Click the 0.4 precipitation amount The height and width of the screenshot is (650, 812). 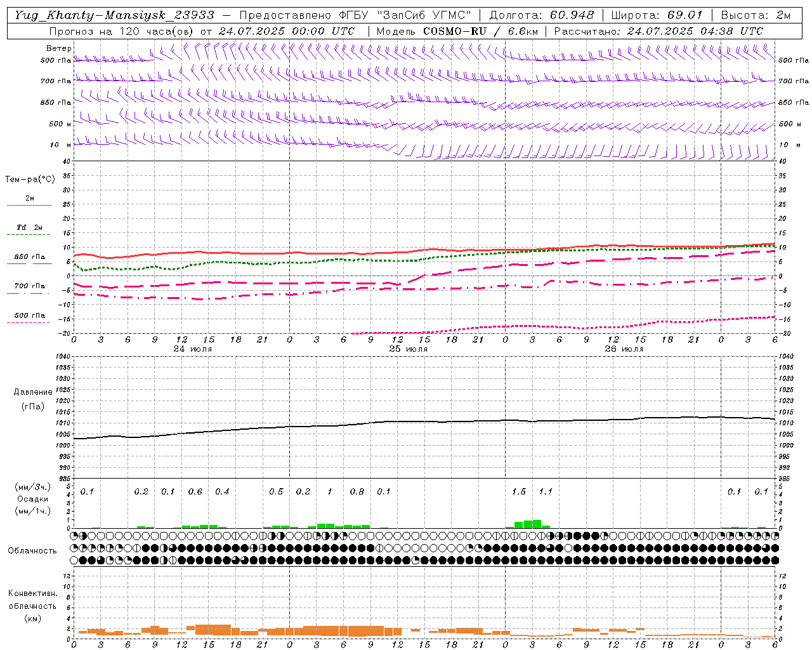point(222,492)
